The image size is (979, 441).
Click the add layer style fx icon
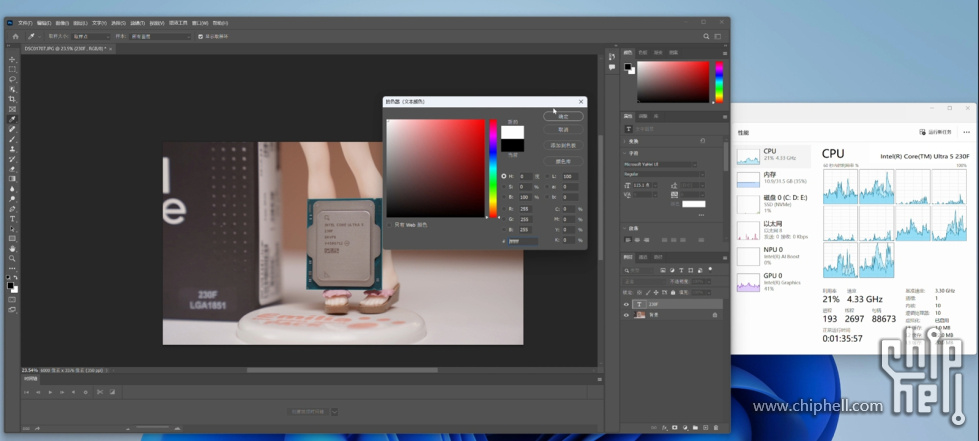[x=664, y=428]
